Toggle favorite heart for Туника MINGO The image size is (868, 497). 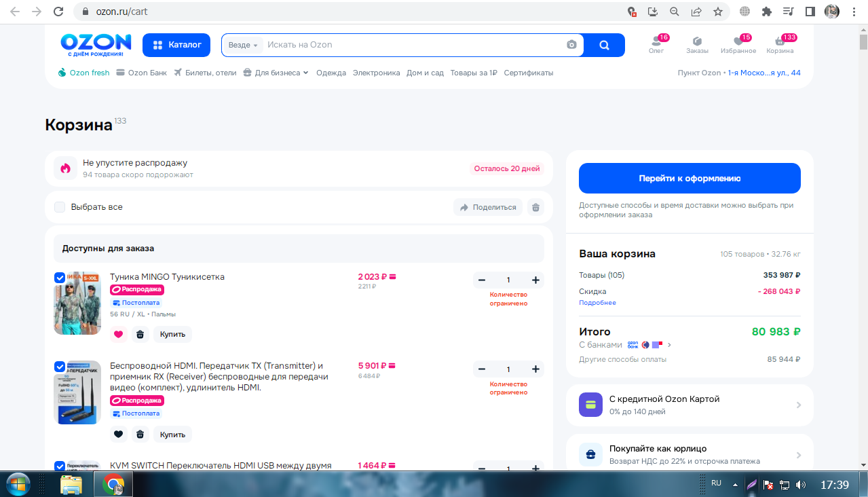(119, 334)
